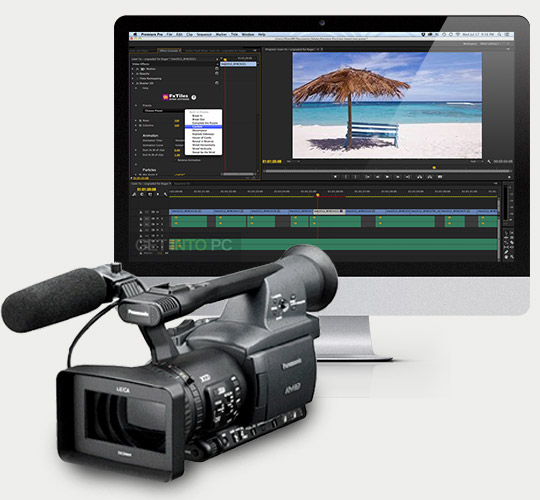
Task: Click the Spotlight search icon in menu bar
Action: pyautogui.click(x=499, y=34)
